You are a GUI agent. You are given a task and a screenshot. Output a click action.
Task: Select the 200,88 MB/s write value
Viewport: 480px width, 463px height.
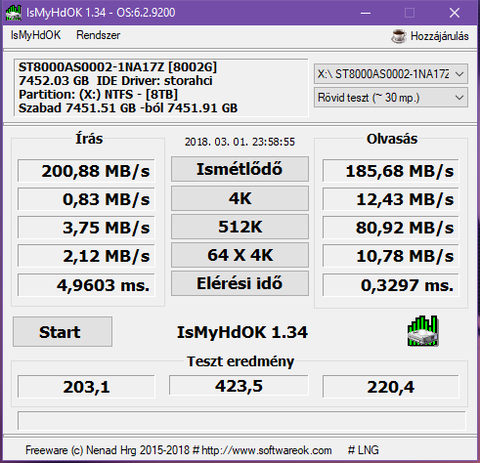[86, 171]
